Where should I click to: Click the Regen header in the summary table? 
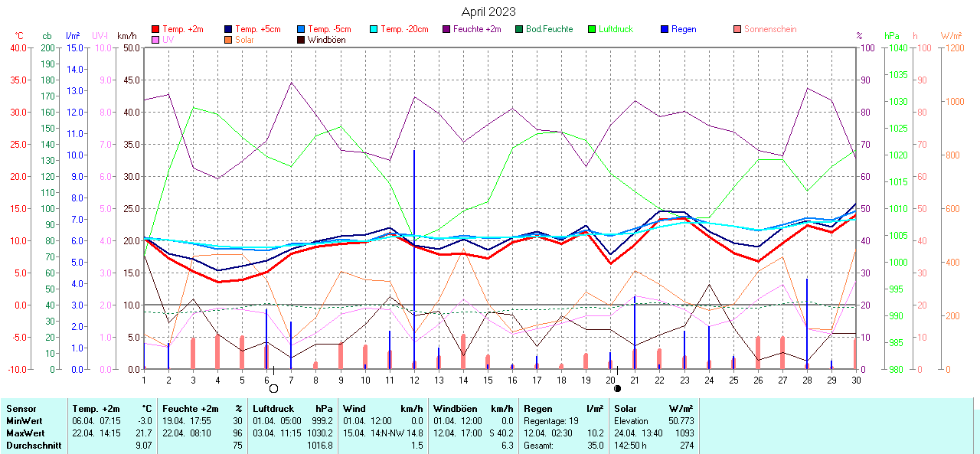(537, 409)
